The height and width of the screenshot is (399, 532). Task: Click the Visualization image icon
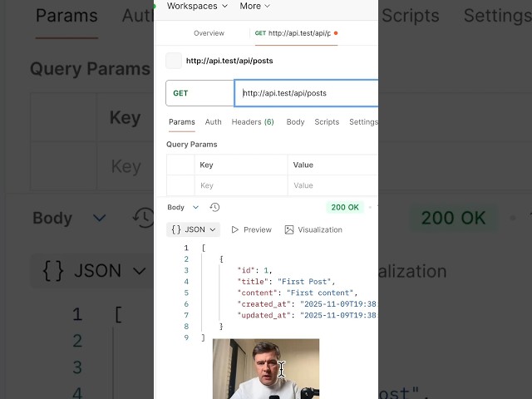coord(289,229)
